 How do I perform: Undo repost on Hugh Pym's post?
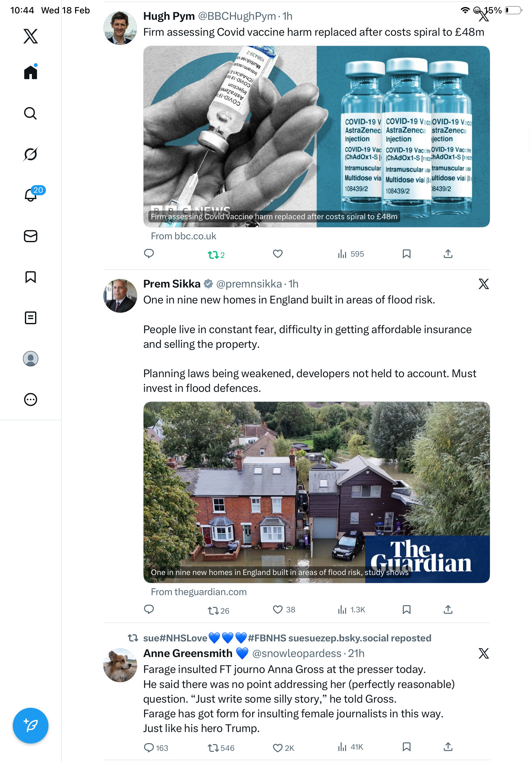(x=216, y=255)
